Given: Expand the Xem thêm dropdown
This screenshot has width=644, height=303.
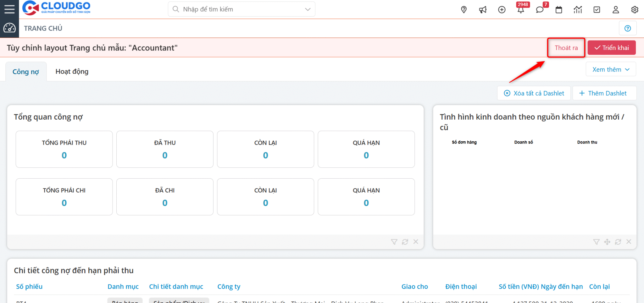Looking at the screenshot, I should [x=611, y=69].
